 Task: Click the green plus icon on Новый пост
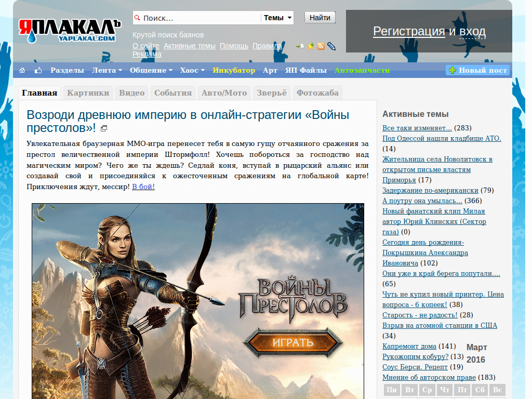(x=453, y=70)
